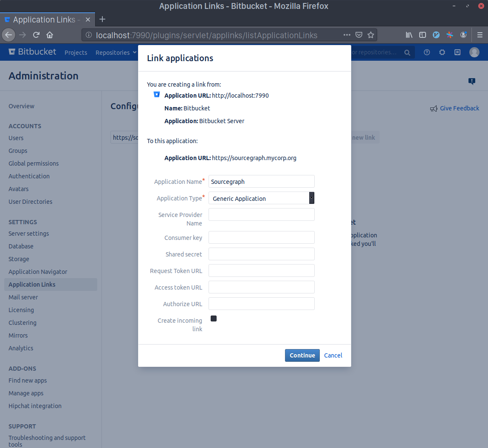The image size is (488, 448).
Task: Open the Firefox hamburger menu
Action: pyautogui.click(x=480, y=35)
